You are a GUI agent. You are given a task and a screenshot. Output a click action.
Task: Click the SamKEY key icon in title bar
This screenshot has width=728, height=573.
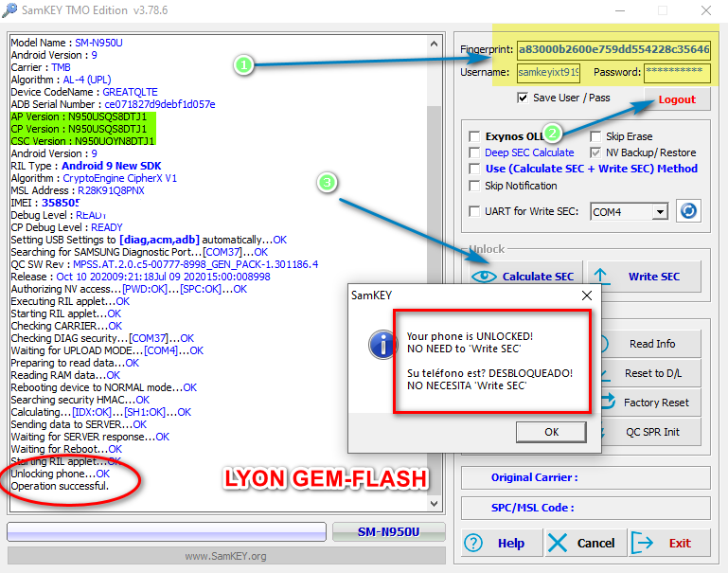point(9,9)
